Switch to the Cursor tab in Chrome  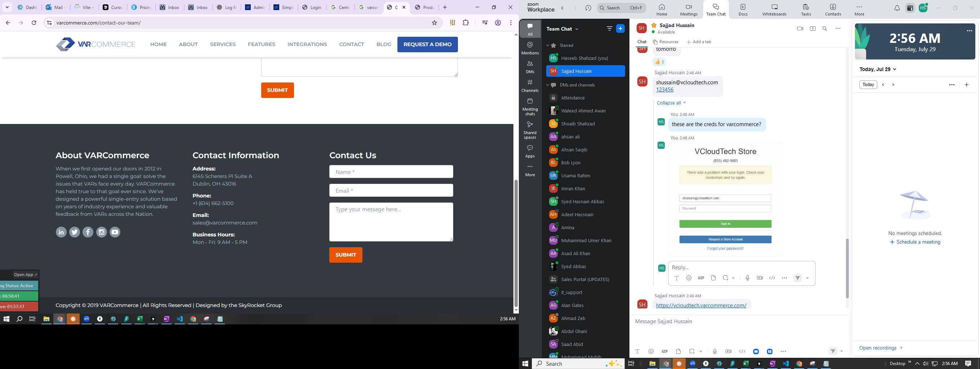(x=112, y=7)
